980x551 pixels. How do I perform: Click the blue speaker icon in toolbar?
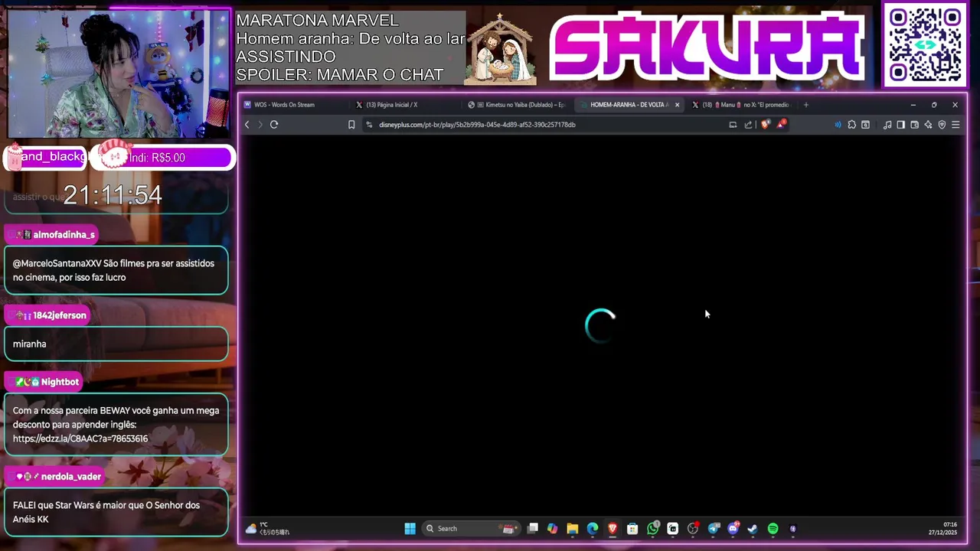coord(838,125)
